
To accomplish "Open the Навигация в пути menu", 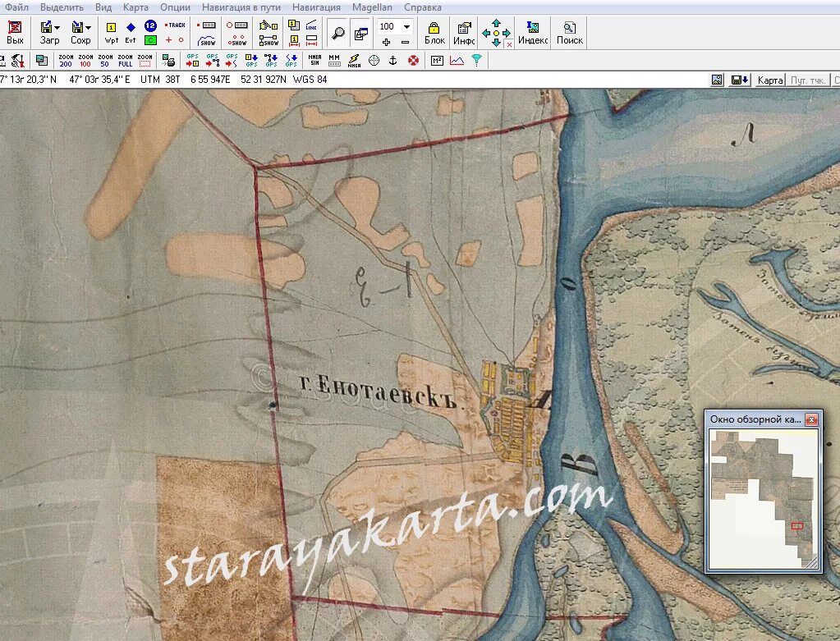I will pyautogui.click(x=241, y=7).
